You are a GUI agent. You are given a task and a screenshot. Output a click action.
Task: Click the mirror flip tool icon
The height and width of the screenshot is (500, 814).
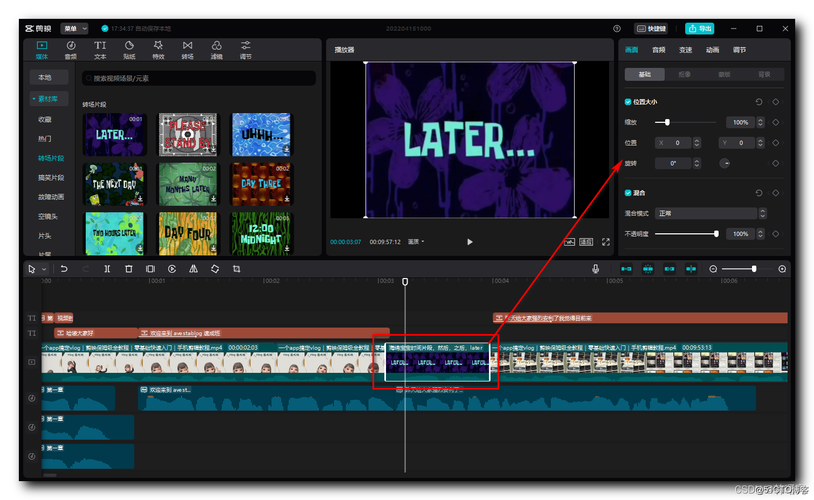[193, 269]
